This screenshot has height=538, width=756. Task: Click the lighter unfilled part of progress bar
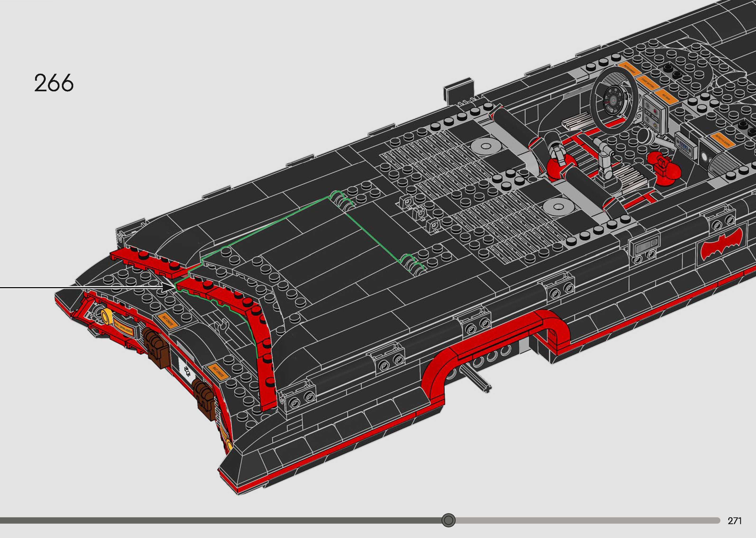[x=586, y=520]
